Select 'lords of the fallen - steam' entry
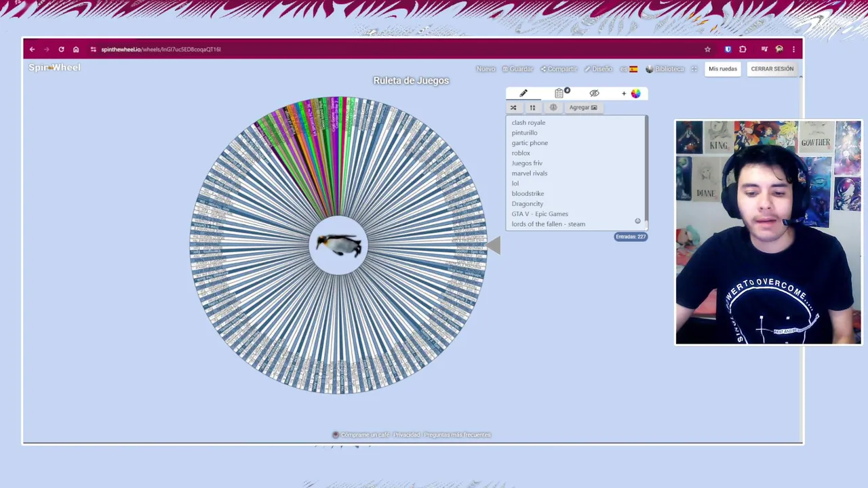The height and width of the screenshot is (488, 868). 548,224
